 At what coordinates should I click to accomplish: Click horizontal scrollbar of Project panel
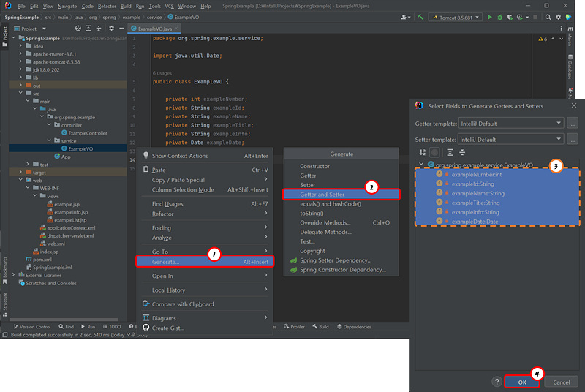coord(64,320)
